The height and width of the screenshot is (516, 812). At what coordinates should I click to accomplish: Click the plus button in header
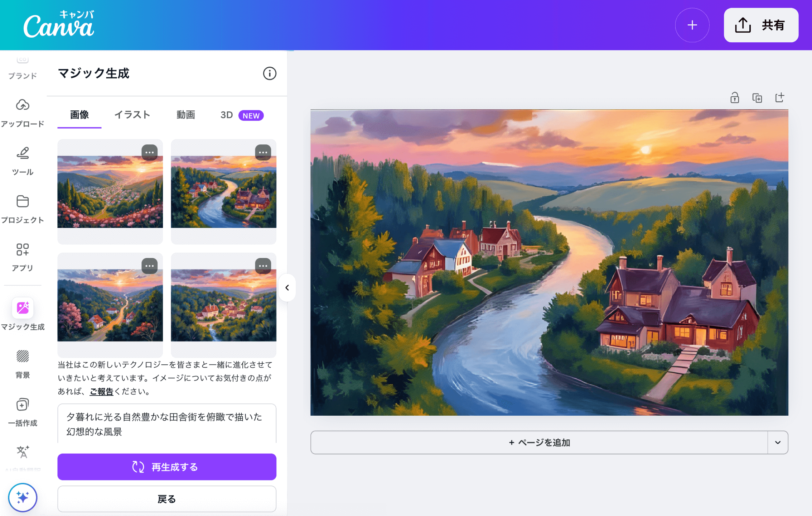(x=692, y=25)
